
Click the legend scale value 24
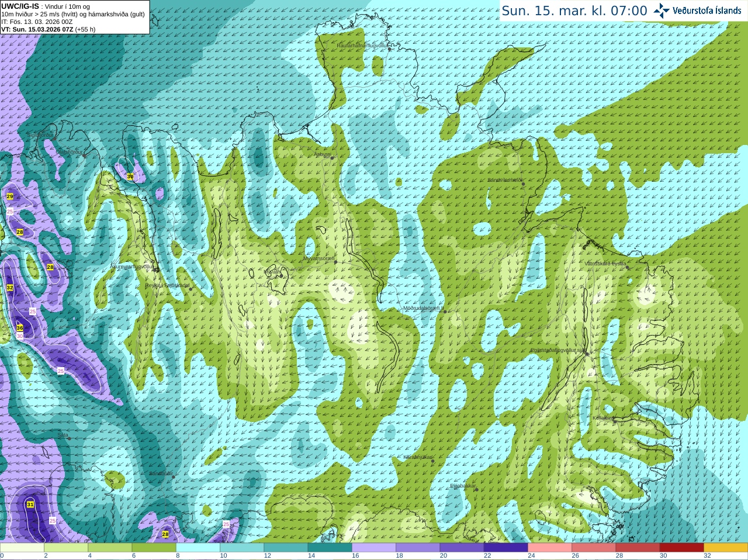[x=531, y=556]
